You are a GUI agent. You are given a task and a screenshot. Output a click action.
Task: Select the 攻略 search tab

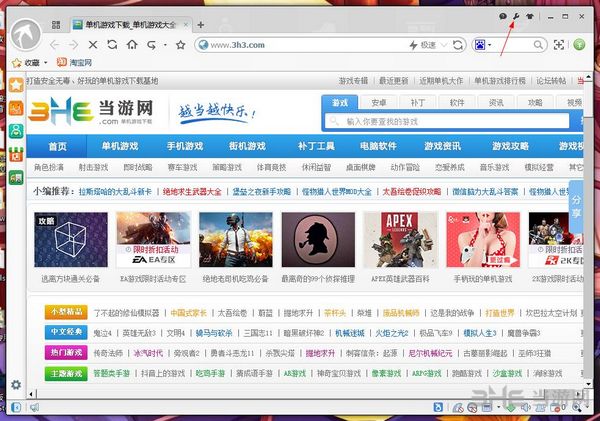[x=535, y=103]
